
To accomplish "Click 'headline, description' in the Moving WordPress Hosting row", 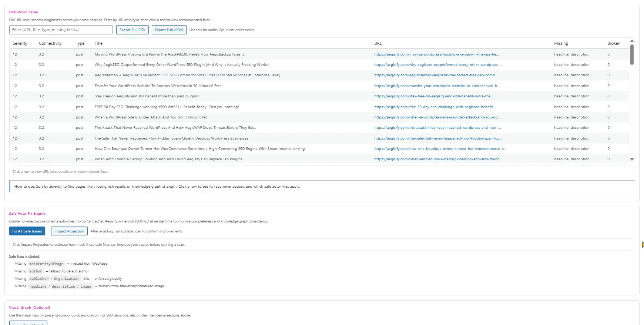I will click(571, 54).
